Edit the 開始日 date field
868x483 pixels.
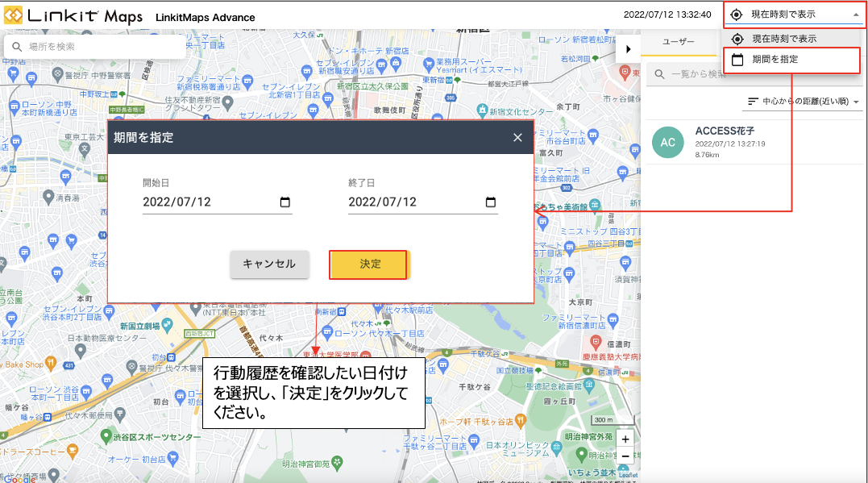[217, 202]
